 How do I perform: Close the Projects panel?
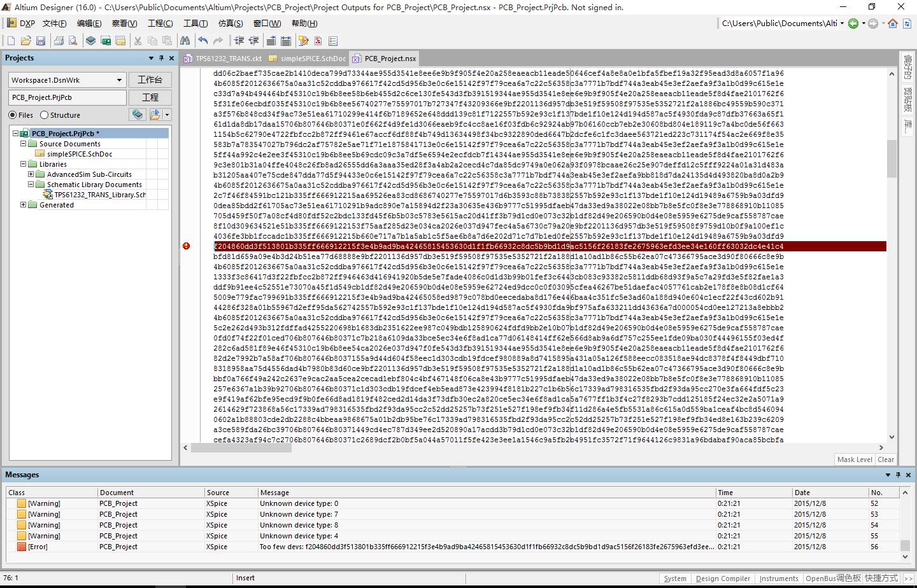click(171, 58)
